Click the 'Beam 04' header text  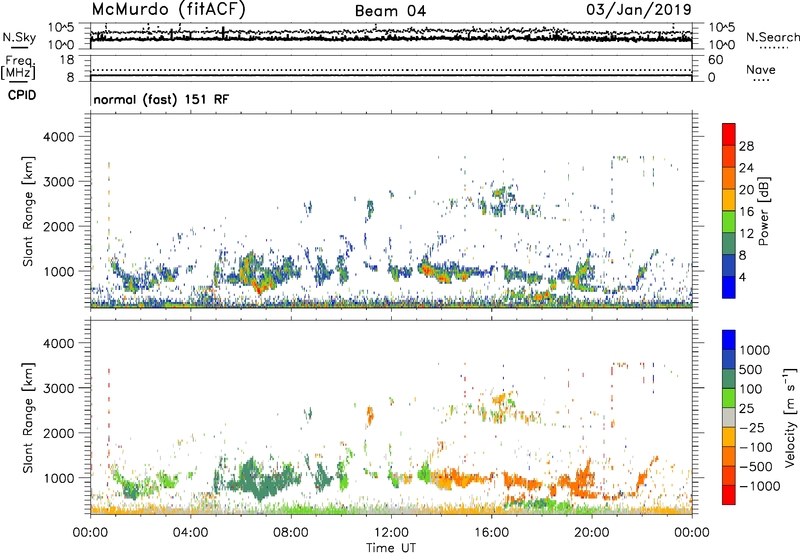(390, 11)
